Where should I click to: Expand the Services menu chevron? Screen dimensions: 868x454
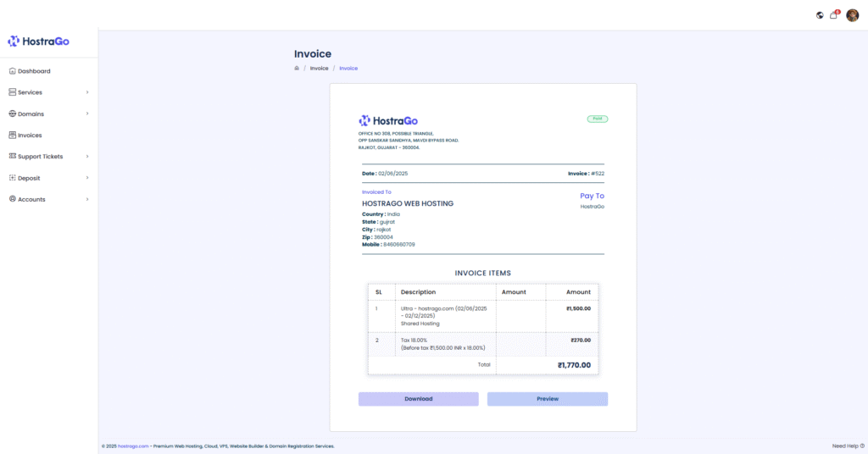[87, 92]
